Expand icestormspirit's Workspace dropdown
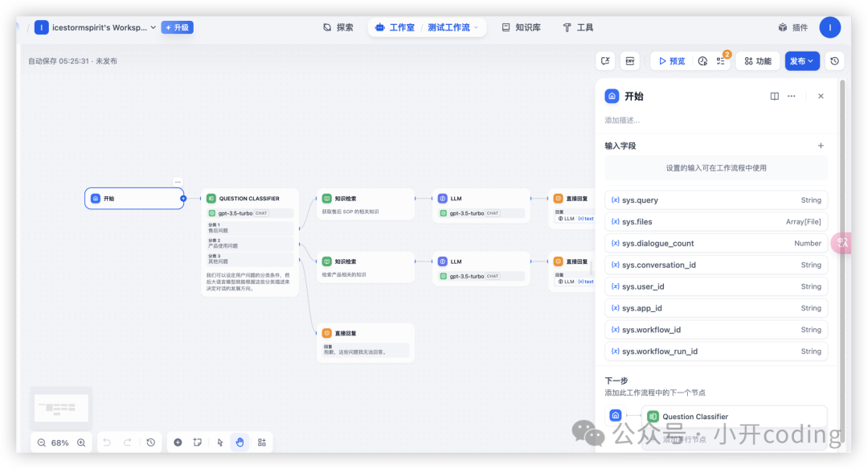Image resolution: width=868 pixels, height=469 pixels. point(95,27)
